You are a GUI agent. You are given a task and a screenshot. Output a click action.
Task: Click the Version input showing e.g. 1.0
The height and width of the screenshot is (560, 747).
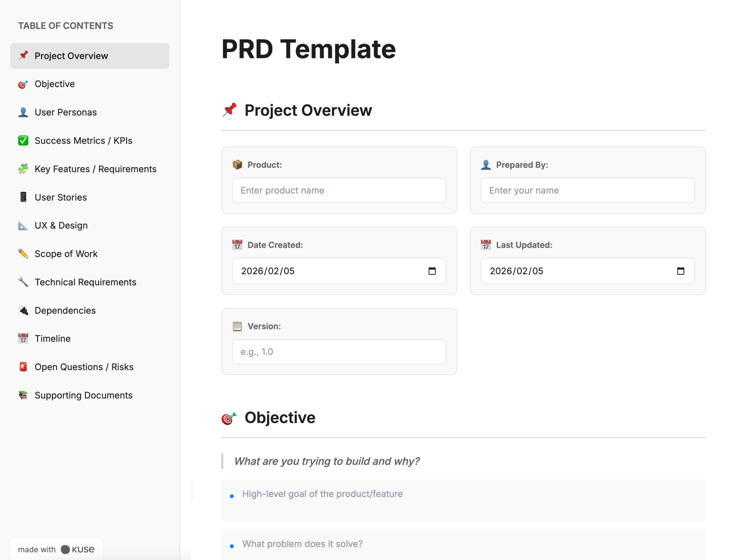(x=339, y=352)
